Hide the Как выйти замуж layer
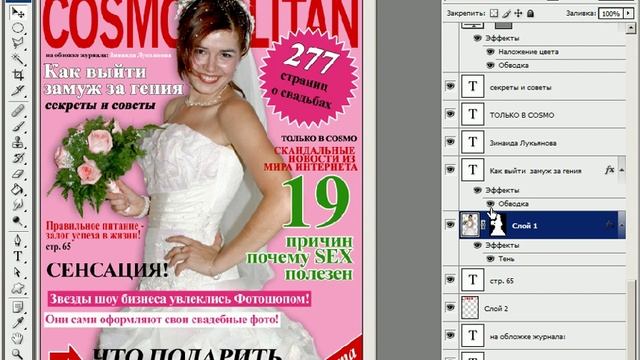The image size is (640, 360). (450, 169)
